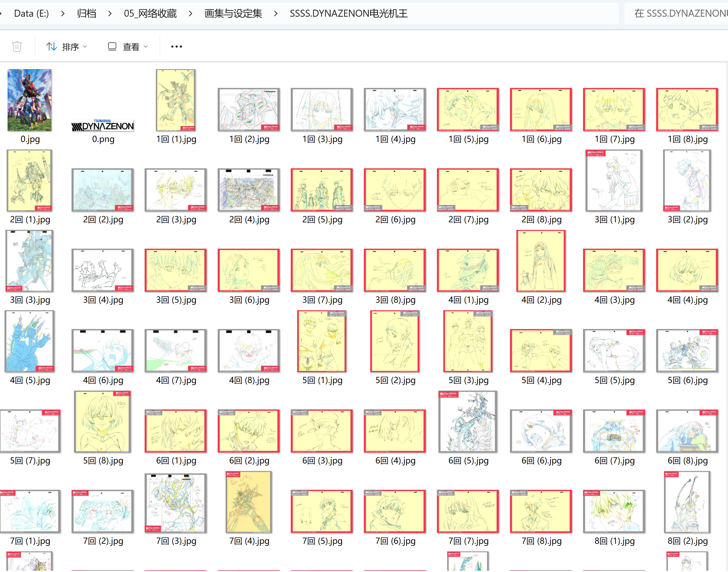
Task: Click file name 1回 (3).jpg
Action: click(x=322, y=139)
